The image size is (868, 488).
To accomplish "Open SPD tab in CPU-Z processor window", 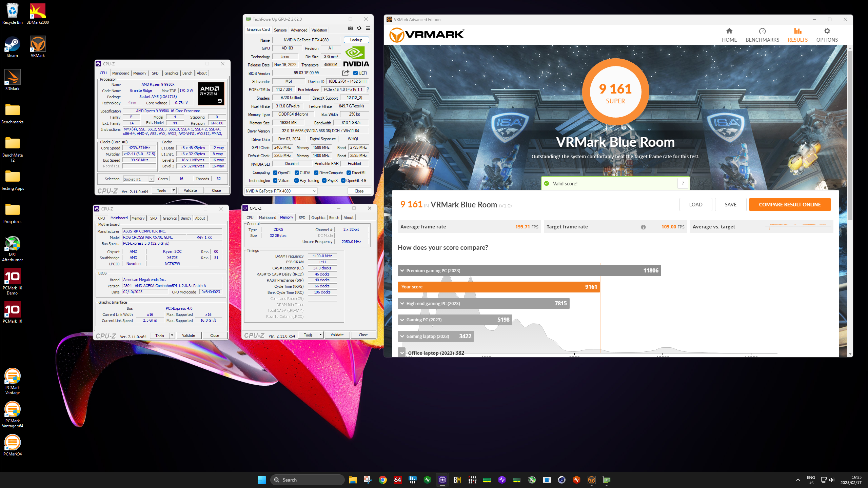I will tap(155, 73).
